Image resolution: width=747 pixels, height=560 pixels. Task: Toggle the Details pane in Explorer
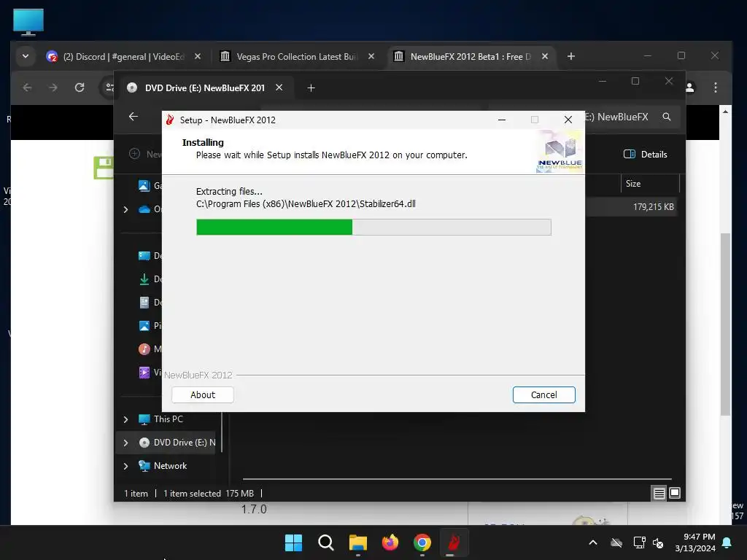tap(646, 155)
